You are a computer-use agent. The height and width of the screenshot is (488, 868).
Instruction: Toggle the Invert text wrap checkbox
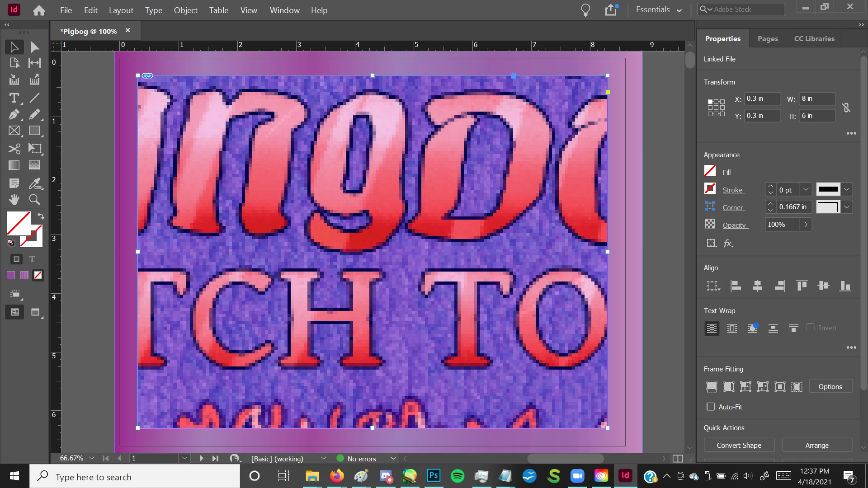[810, 328]
